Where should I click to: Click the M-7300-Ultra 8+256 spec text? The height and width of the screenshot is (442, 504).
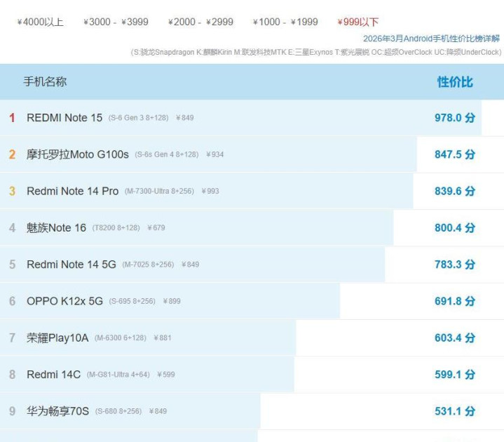[159, 191]
